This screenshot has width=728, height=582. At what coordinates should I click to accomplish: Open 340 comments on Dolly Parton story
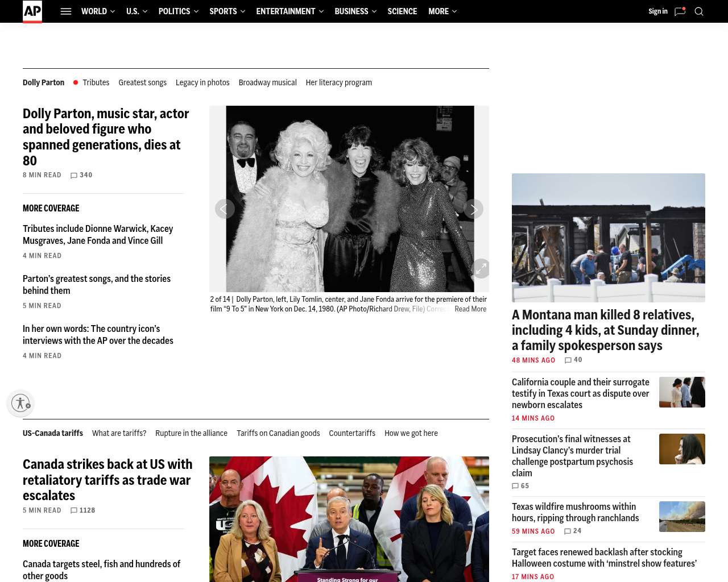[81, 175]
